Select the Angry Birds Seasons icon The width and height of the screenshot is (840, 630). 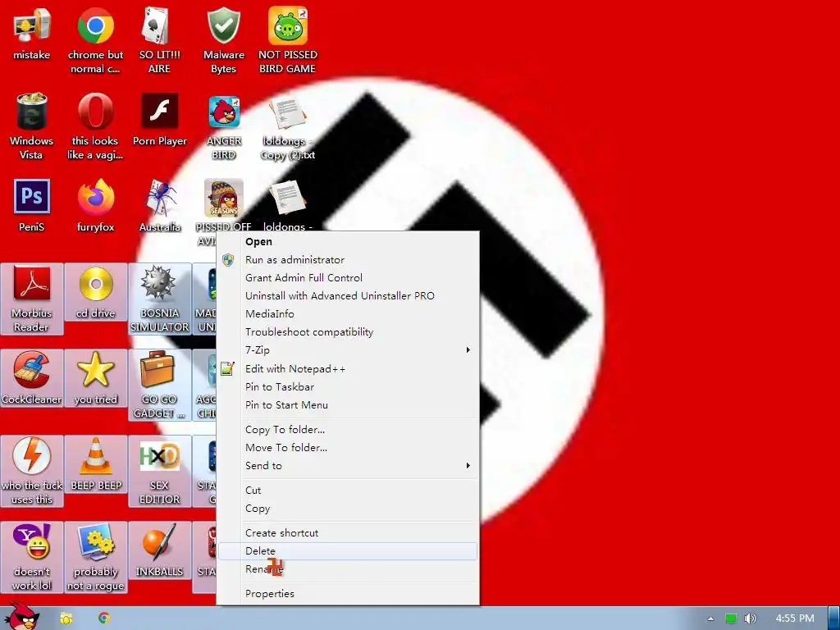coord(224,203)
